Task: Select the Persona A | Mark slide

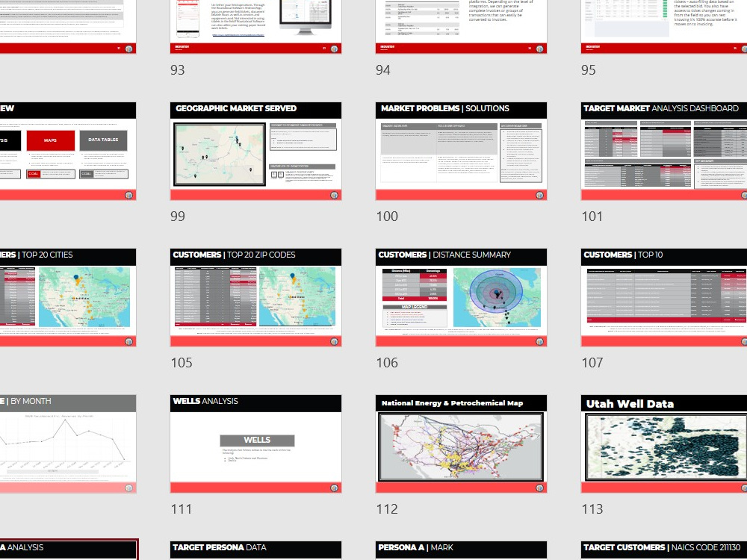Action: (x=461, y=550)
